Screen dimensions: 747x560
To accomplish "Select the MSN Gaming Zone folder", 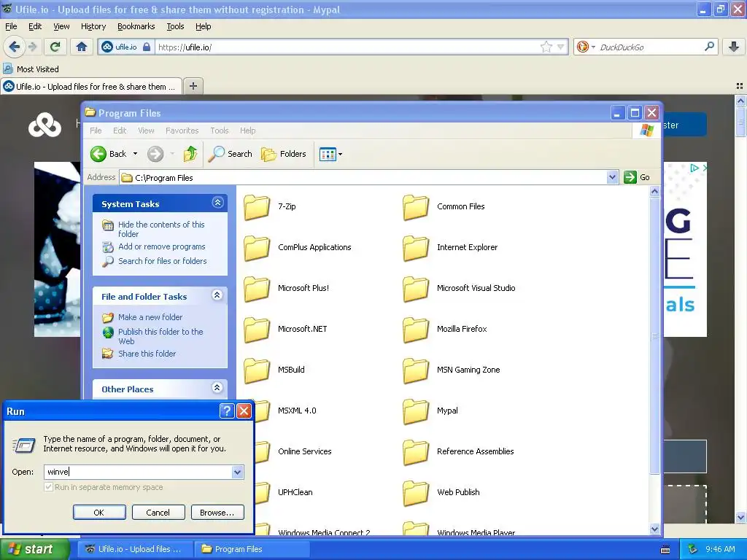I will coord(452,370).
